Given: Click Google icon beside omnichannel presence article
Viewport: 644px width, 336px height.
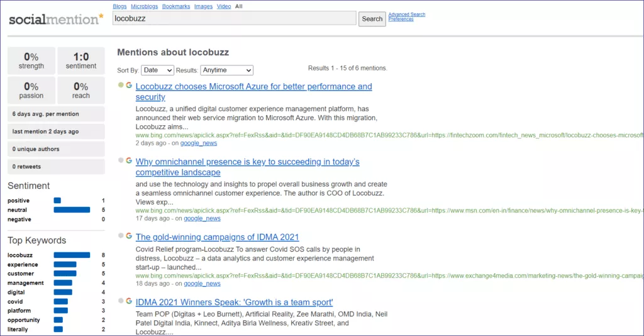Looking at the screenshot, I should tap(129, 160).
